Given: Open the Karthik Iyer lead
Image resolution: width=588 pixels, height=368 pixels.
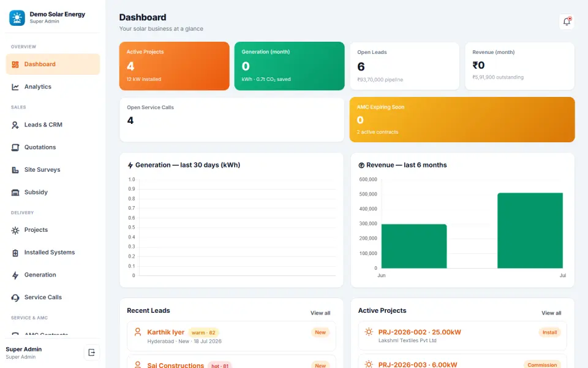Looking at the screenshot, I should coord(232,336).
